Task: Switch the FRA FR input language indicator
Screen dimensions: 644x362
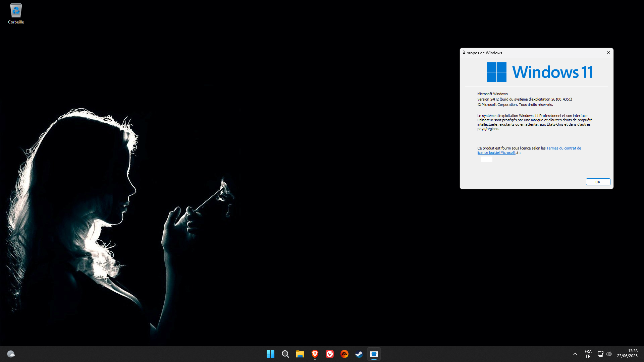Action: point(588,354)
